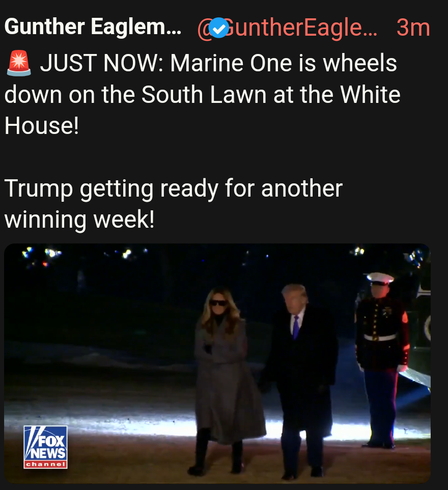Click the 'South Lawn' phrase in post
This screenshot has height=490, width=448.
tap(204, 94)
